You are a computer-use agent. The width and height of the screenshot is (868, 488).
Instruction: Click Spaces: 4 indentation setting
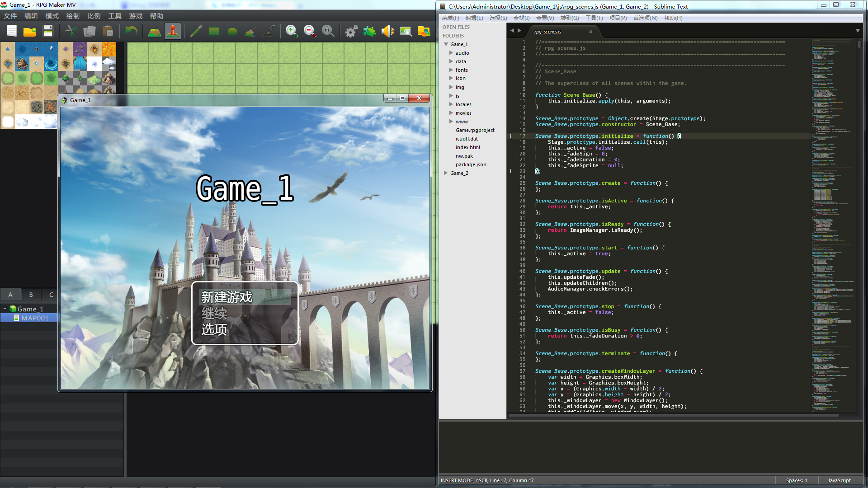[796, 480]
